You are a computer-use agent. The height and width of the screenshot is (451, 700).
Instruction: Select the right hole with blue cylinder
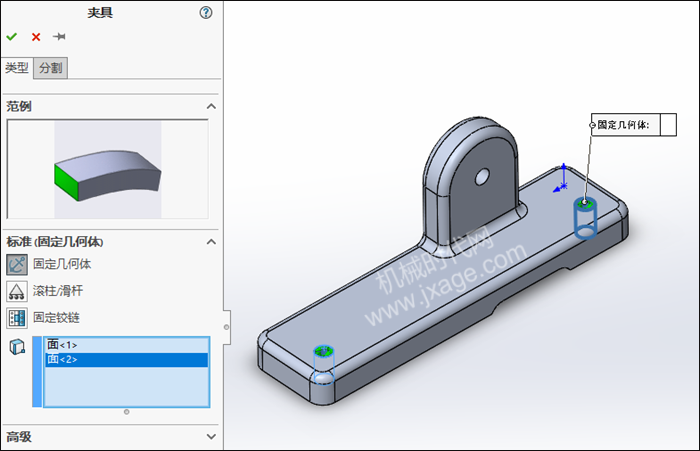coord(585,218)
